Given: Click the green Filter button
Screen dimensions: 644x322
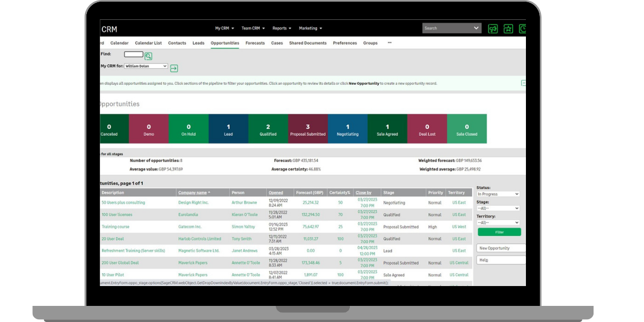Looking at the screenshot, I should point(499,232).
